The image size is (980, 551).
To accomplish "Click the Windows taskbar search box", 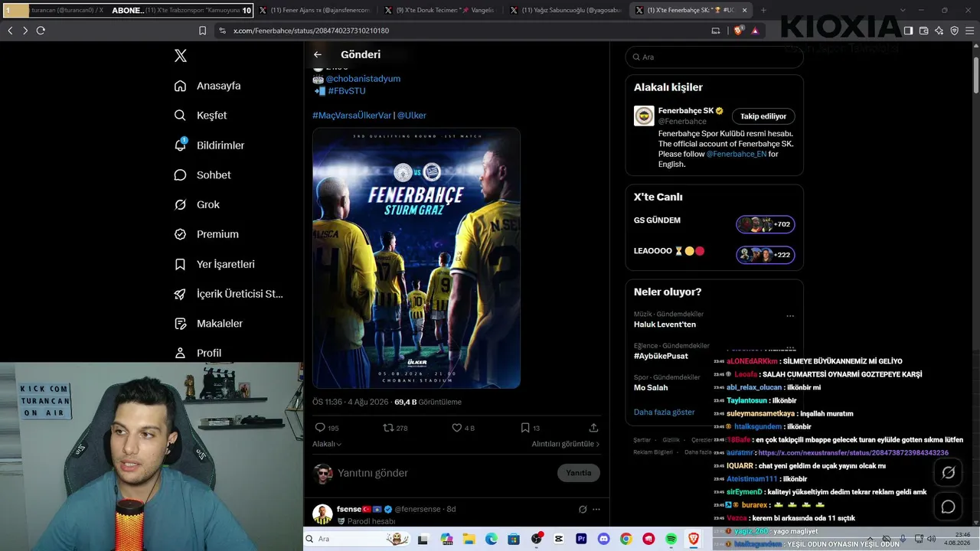I will click(x=357, y=539).
